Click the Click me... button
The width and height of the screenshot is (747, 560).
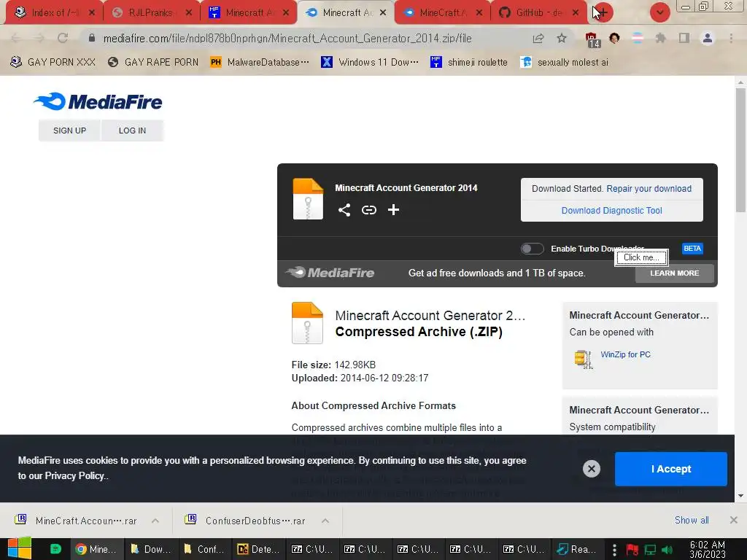[x=641, y=257]
